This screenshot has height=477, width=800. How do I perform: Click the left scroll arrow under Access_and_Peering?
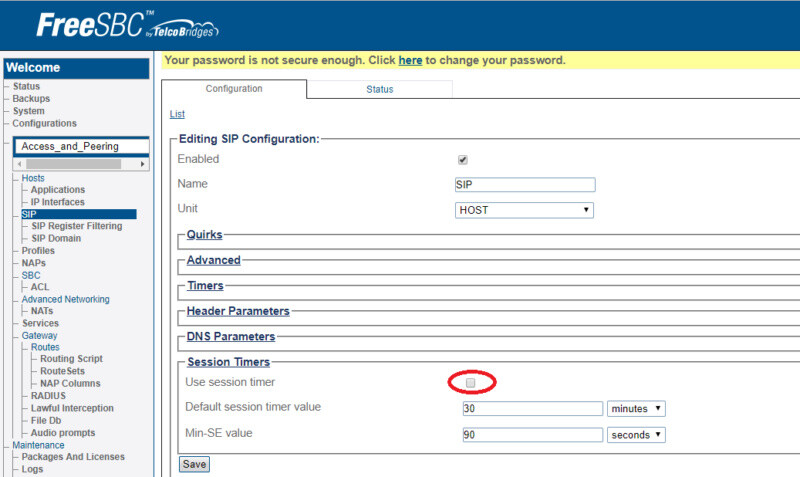coord(19,164)
